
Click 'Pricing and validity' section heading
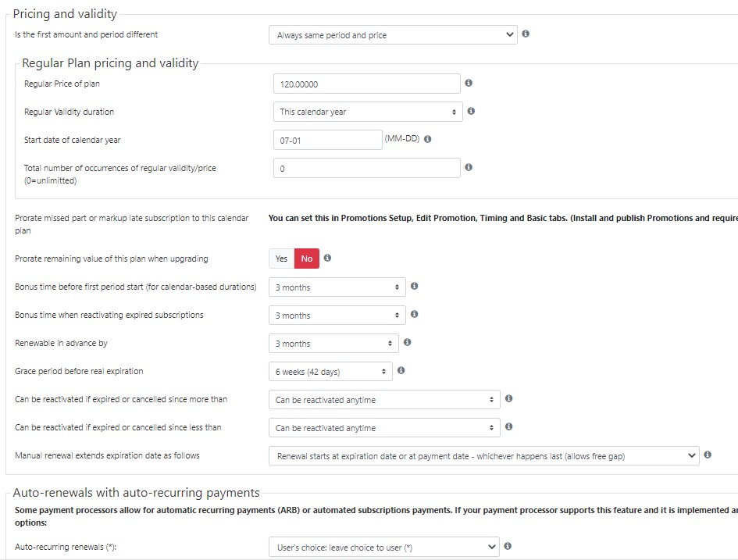65,14
